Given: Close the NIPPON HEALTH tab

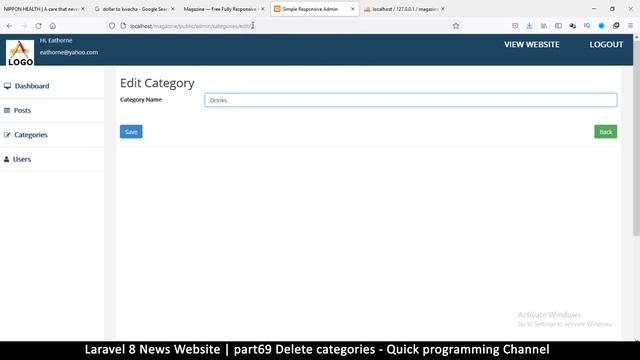Looking at the screenshot, I should (x=83, y=9).
